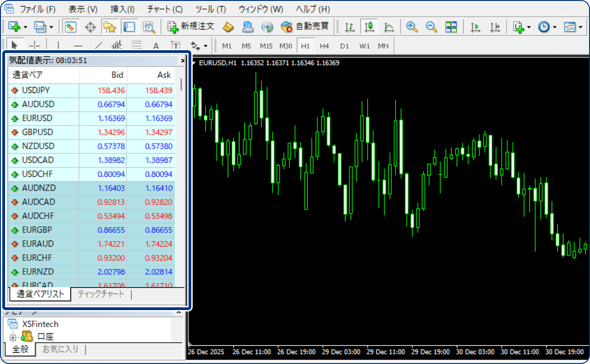Click the zoom out magnifier icon
590x364 pixels.
431,27
